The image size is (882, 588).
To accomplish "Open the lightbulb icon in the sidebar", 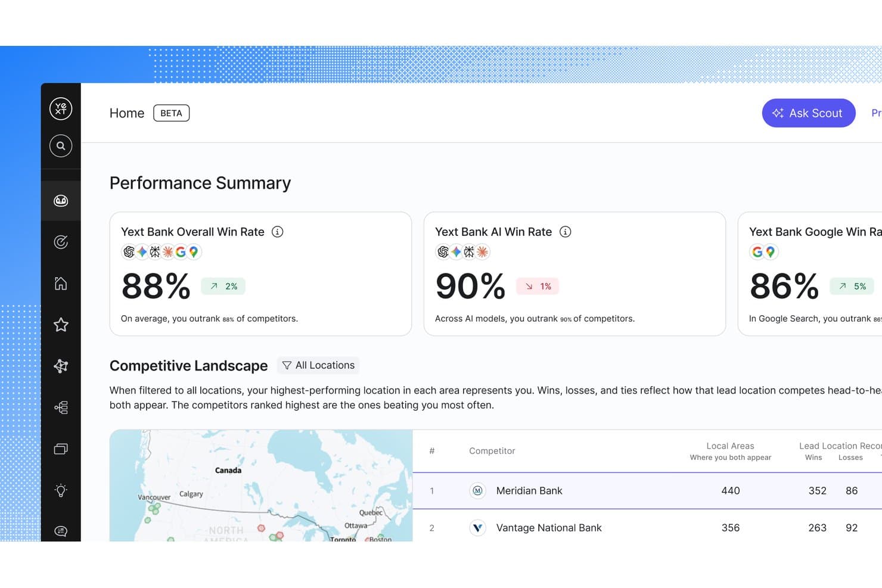I will [x=61, y=490].
